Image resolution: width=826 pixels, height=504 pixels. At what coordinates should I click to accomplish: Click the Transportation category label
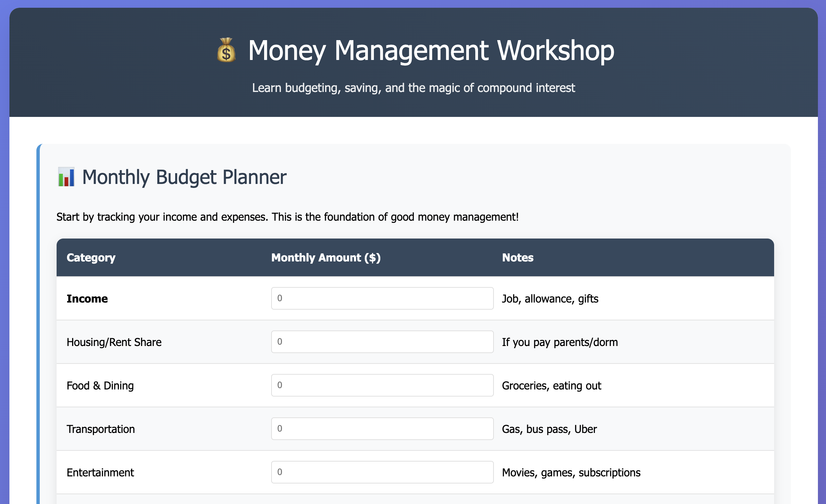pyautogui.click(x=101, y=429)
